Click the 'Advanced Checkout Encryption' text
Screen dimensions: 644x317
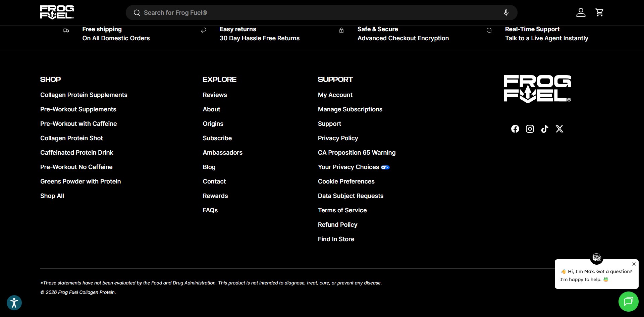(x=403, y=38)
